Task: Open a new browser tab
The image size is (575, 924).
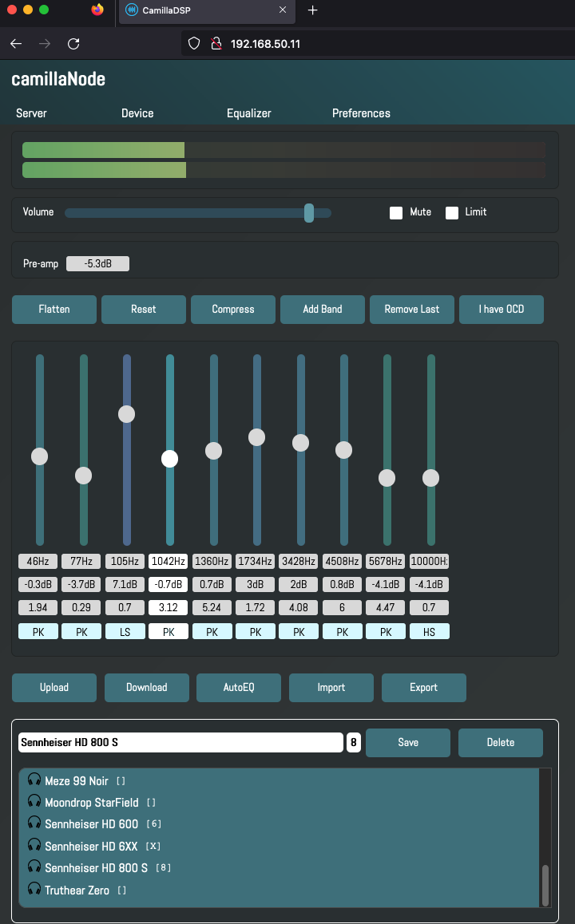Action: pos(312,10)
